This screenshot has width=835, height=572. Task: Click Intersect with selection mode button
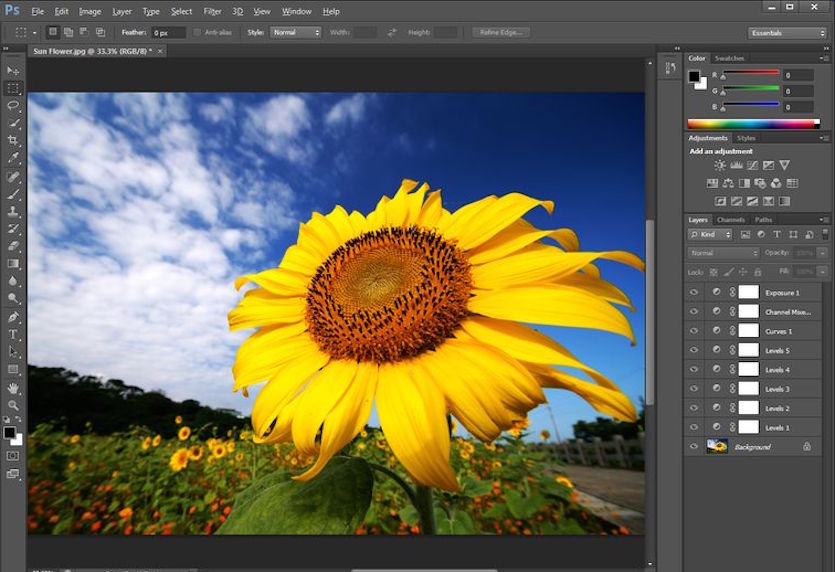point(100,32)
